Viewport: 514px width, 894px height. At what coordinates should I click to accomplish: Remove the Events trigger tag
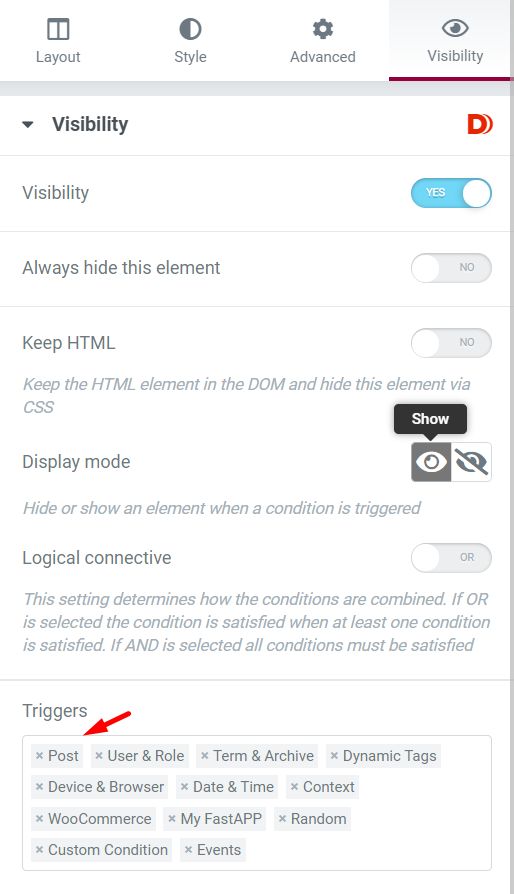[188, 850]
